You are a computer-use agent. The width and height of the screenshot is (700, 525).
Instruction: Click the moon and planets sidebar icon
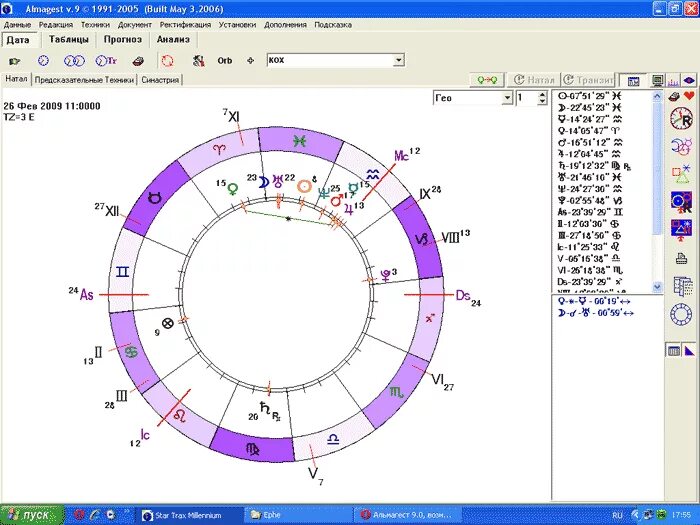(682, 146)
